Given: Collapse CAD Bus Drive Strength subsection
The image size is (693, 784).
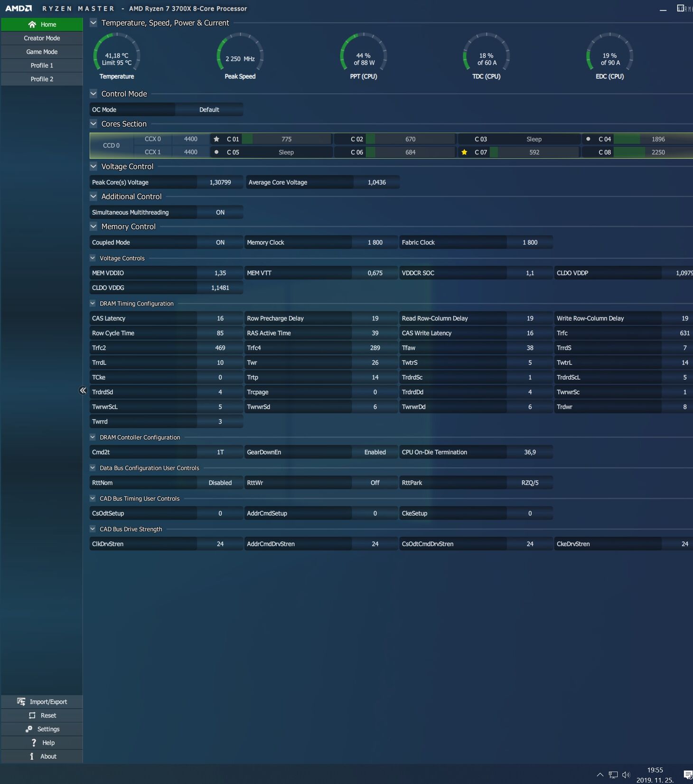Looking at the screenshot, I should tap(93, 529).
